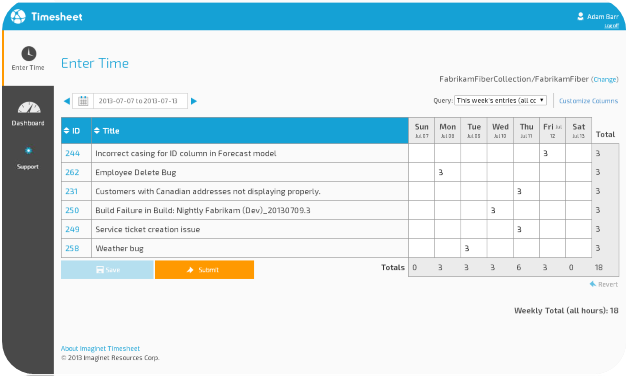Click Saturday cell for item 244
The image size is (626, 376).
click(x=578, y=153)
